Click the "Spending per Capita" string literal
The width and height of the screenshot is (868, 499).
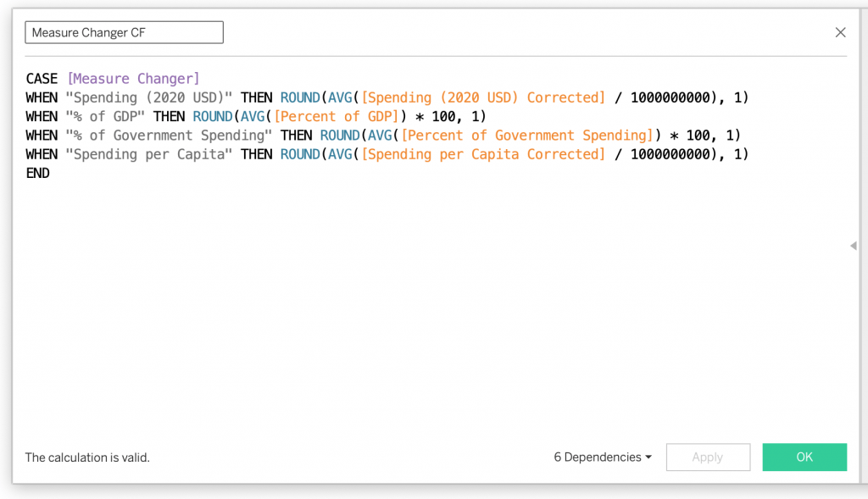pyautogui.click(x=149, y=154)
